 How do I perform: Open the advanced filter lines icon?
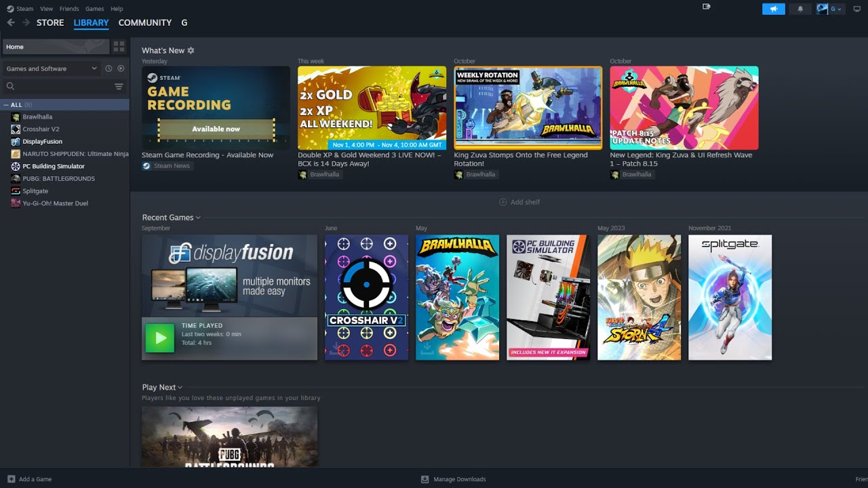click(x=119, y=86)
